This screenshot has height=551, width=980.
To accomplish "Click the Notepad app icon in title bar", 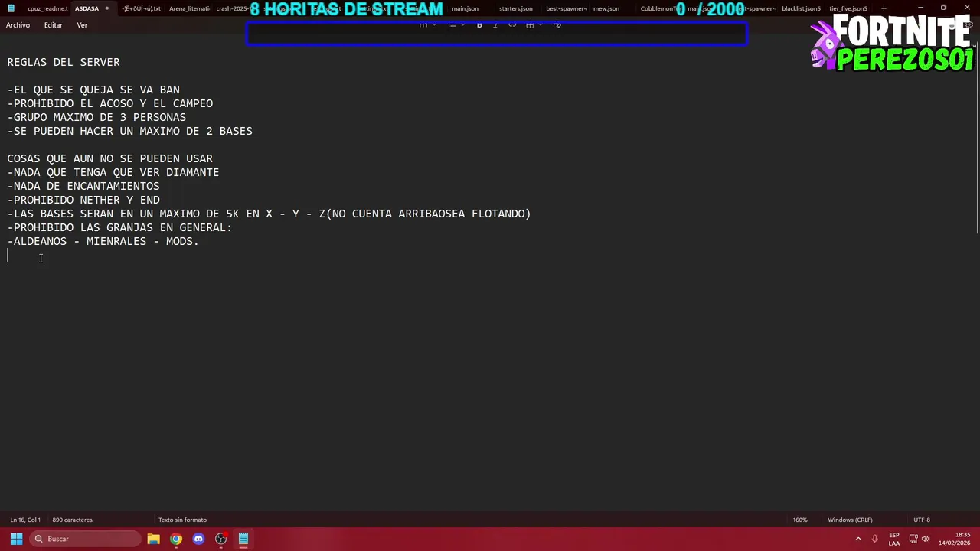I will tap(11, 8).
